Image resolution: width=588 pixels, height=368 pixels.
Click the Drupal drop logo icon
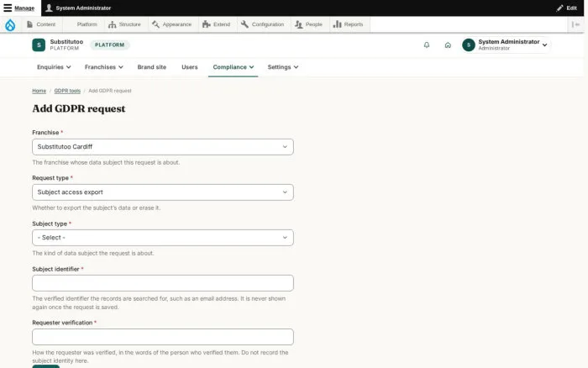(10, 24)
